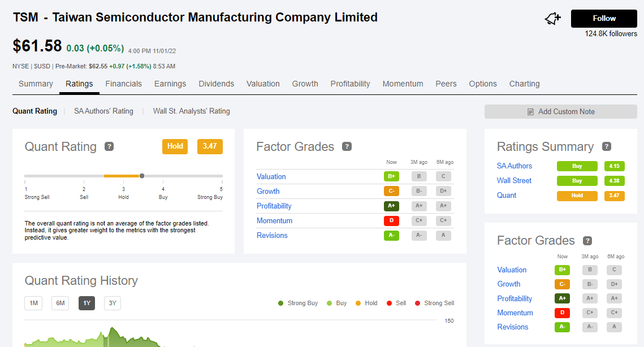
Task: Switch to the Dividends tab
Action: coord(217,84)
